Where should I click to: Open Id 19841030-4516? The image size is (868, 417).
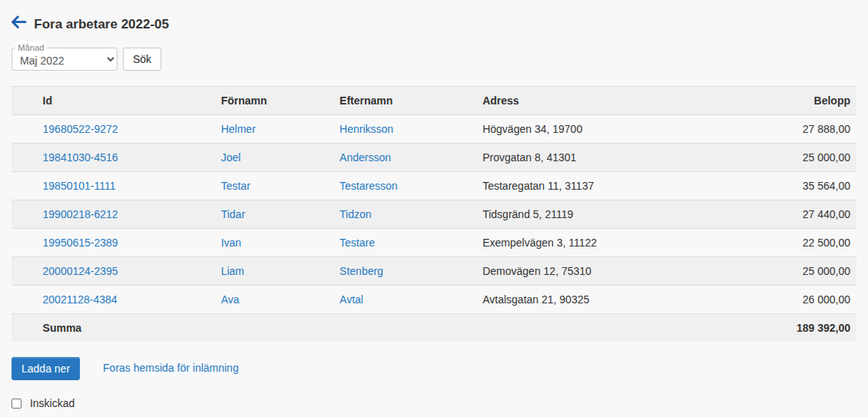tap(80, 158)
